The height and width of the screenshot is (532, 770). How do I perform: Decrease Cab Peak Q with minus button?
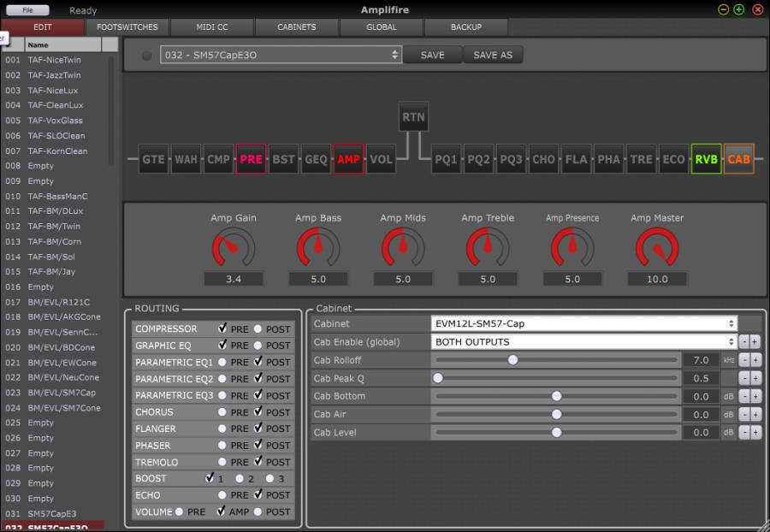tap(744, 378)
